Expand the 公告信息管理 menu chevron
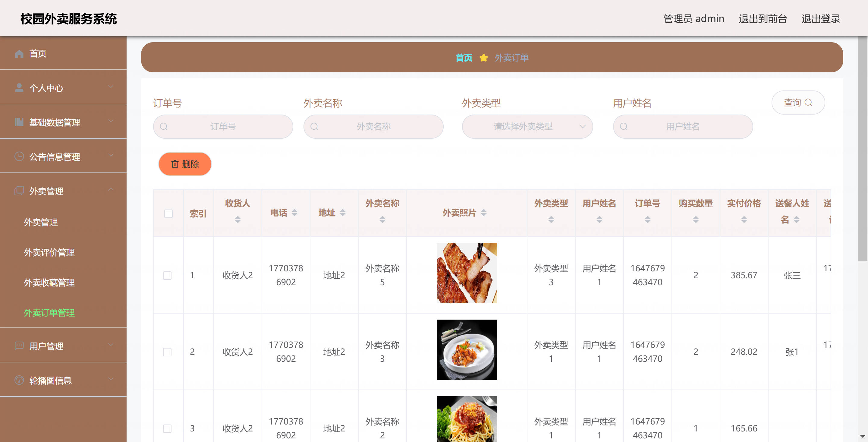Image resolution: width=868 pixels, height=442 pixels. pos(111,156)
